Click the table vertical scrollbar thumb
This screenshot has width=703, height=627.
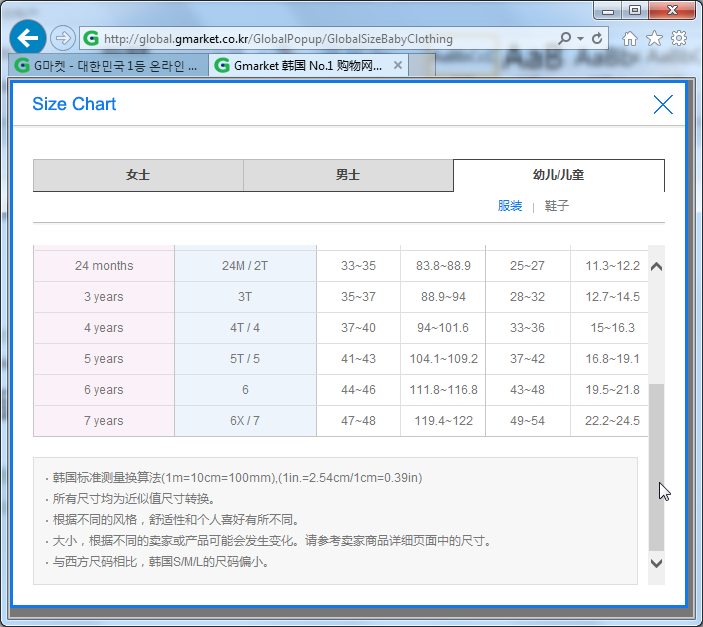(x=656, y=467)
